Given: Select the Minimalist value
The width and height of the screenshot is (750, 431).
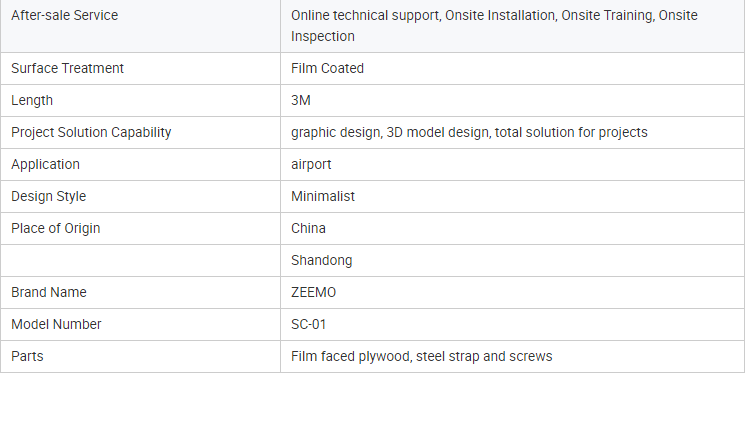Looking at the screenshot, I should (x=323, y=197).
